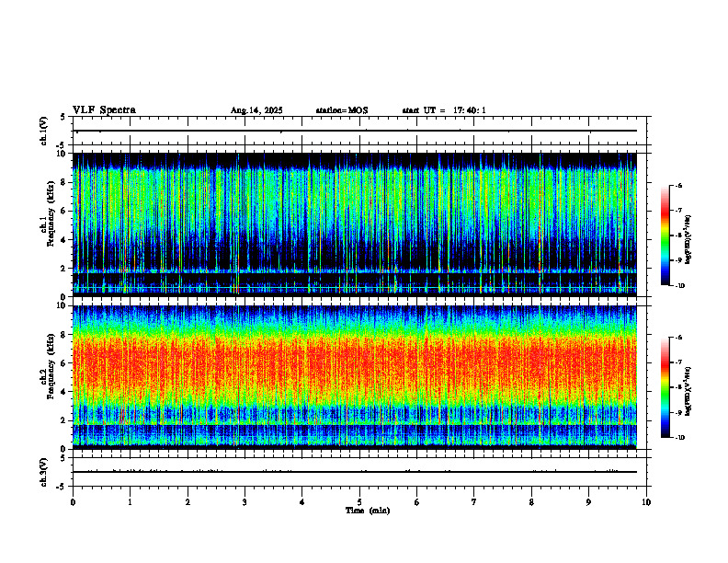Click the "ch.3(V)" axis label

[43, 472]
